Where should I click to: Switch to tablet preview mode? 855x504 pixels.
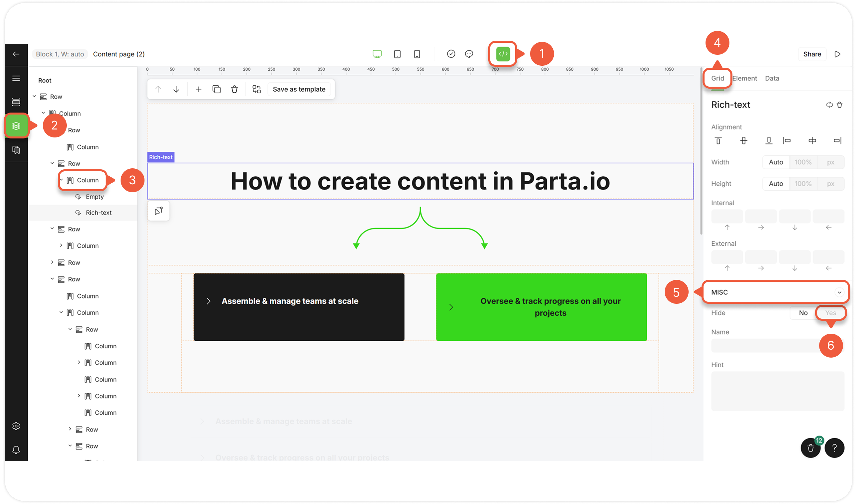tap(397, 54)
